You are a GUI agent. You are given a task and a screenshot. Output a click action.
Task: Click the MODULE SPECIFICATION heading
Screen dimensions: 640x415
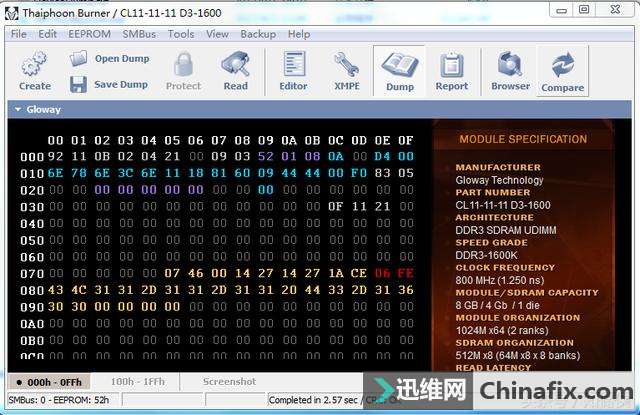[x=523, y=139]
